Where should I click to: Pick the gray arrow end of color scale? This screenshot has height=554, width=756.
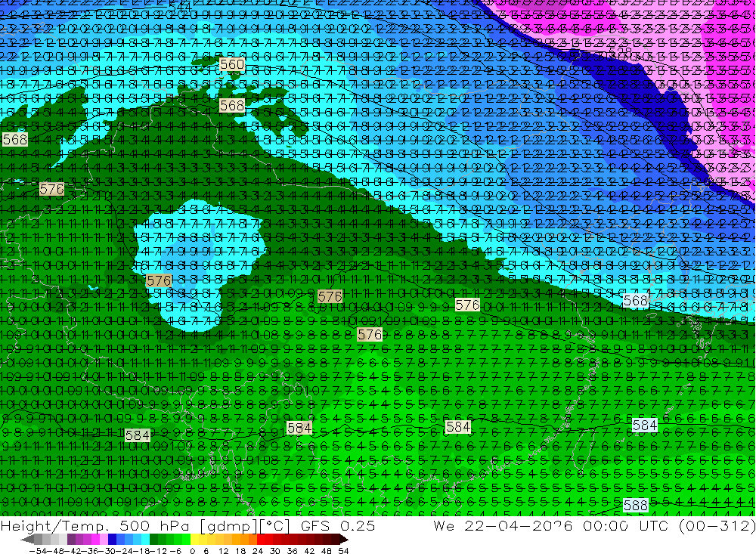(x=27, y=540)
